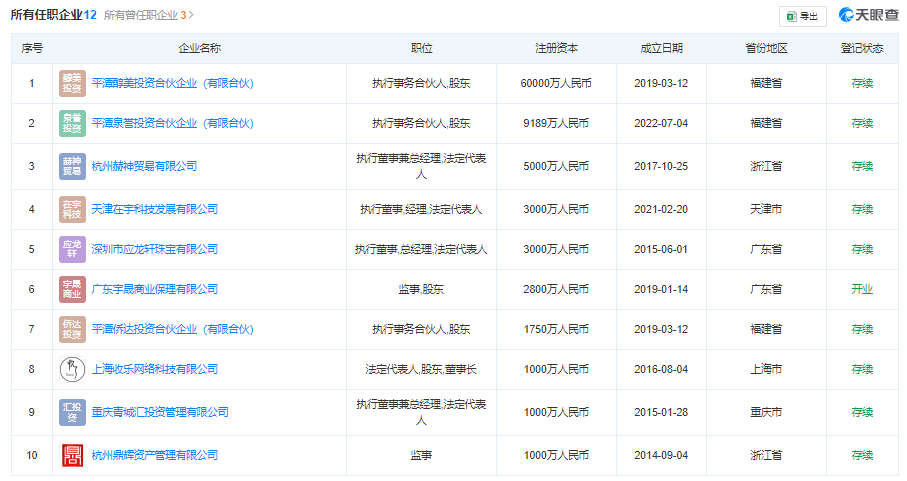
Task: Select the date 2017-10-25
Action: coord(661,166)
